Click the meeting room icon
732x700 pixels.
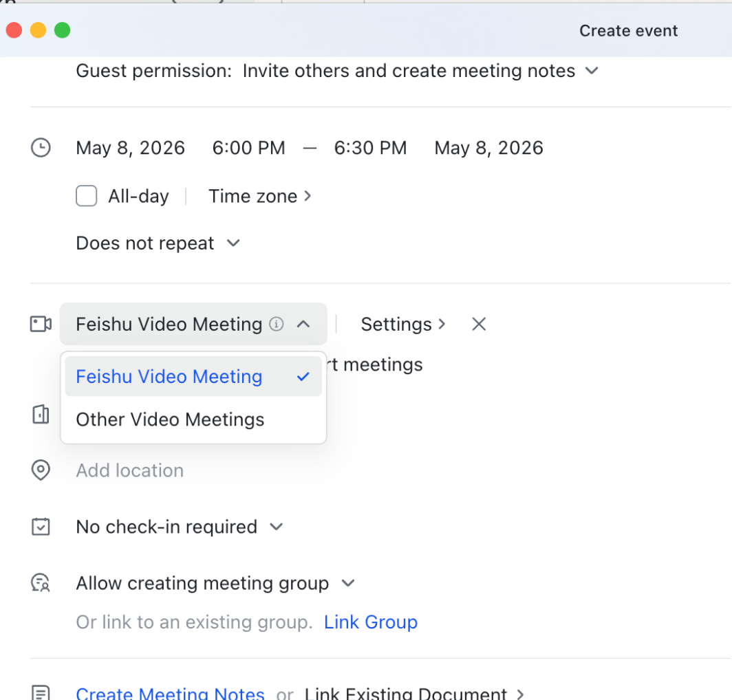41,414
